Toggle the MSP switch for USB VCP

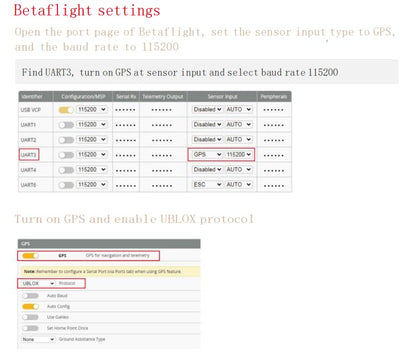[66, 110]
